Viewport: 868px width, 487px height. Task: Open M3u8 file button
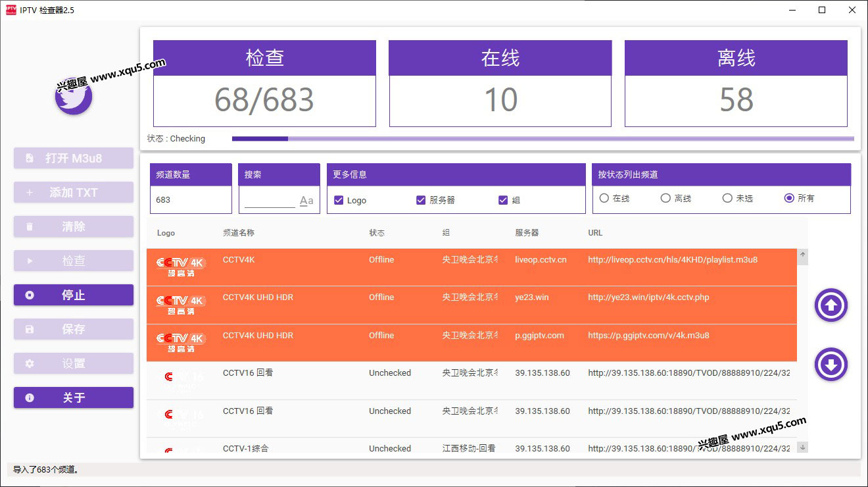(x=74, y=158)
